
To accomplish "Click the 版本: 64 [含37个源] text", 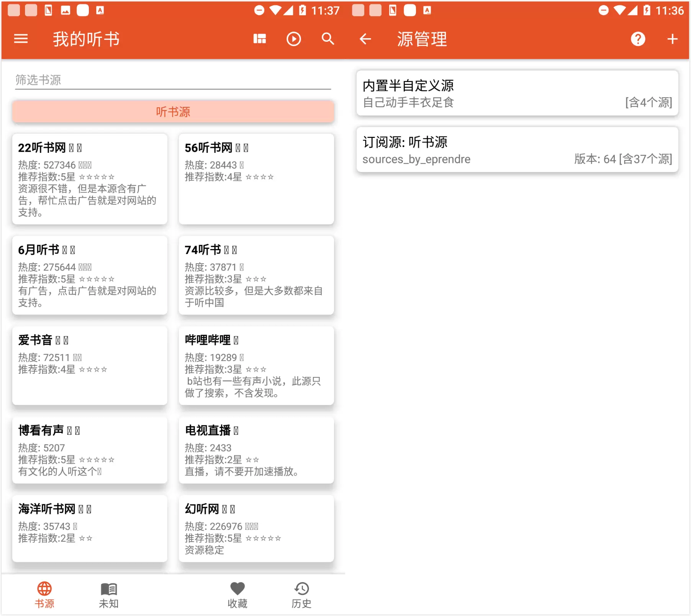I will pos(623,159).
